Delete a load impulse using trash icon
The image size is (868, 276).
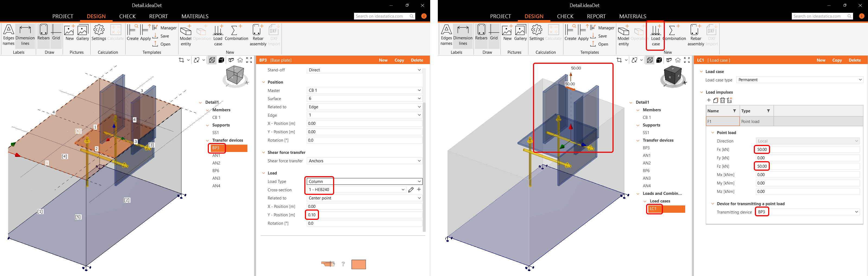point(722,100)
